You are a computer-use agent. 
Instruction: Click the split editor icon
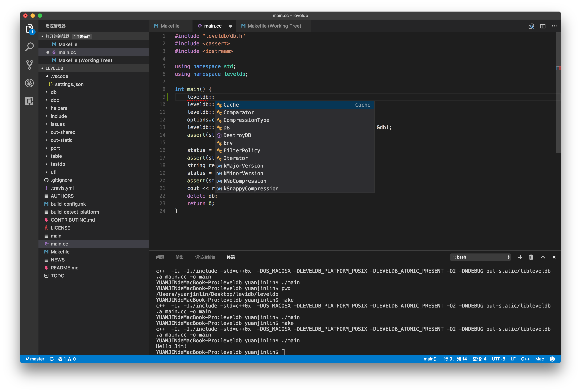click(x=543, y=26)
